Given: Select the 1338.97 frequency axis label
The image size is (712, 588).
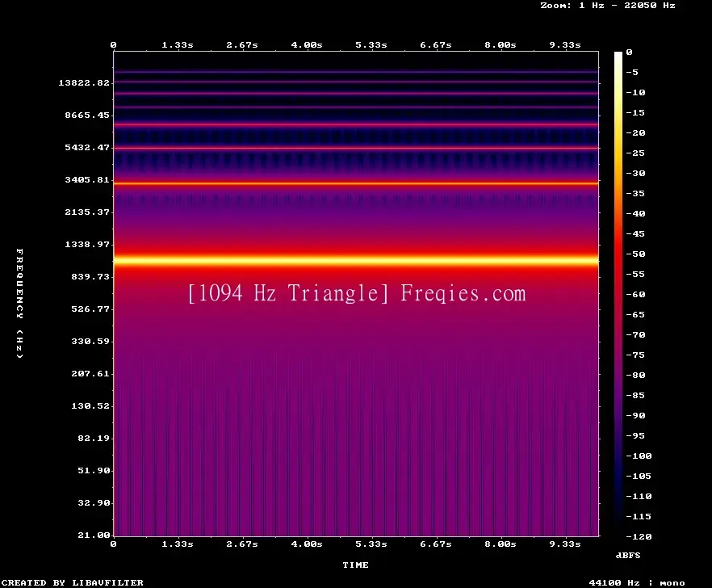Looking at the screenshot, I should click(x=87, y=244).
